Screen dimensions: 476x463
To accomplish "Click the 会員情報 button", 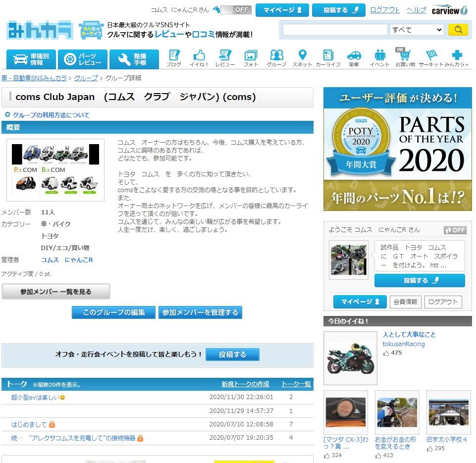I will click(x=406, y=302).
